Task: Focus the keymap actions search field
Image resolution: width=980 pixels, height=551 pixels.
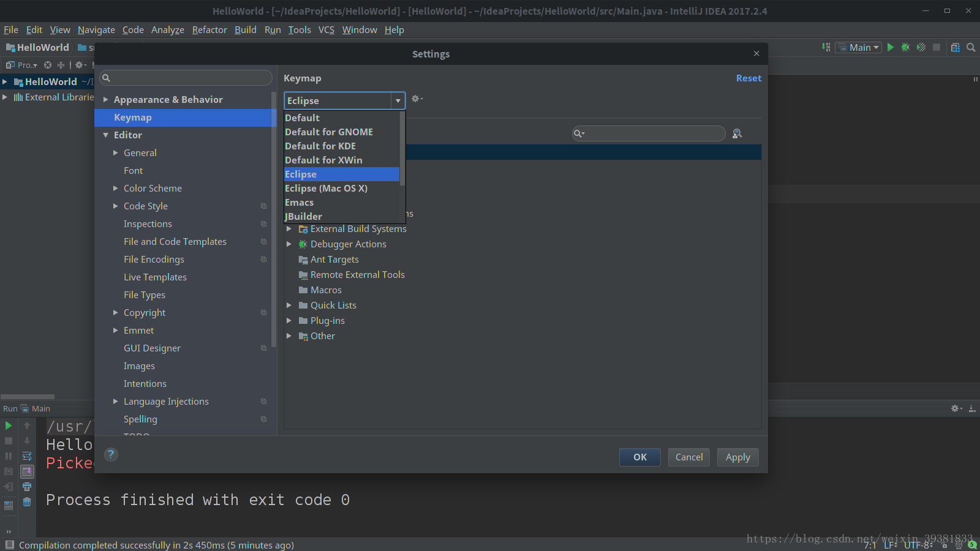Action: click(x=649, y=133)
